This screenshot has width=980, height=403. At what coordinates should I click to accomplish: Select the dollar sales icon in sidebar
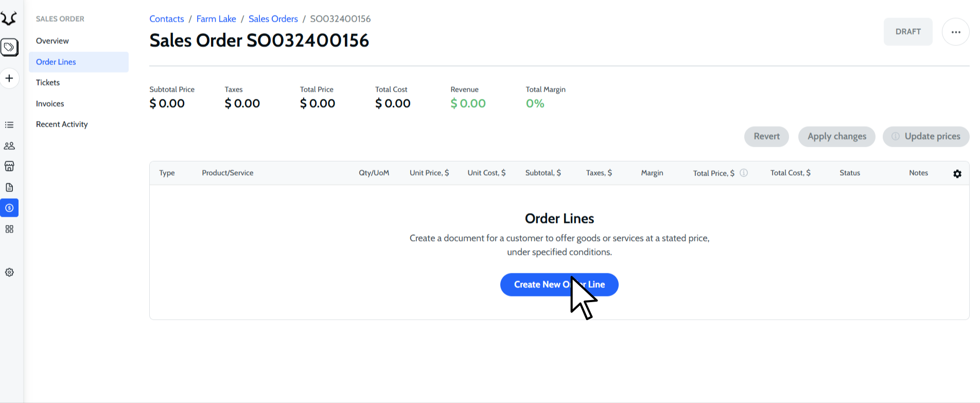tap(9, 208)
